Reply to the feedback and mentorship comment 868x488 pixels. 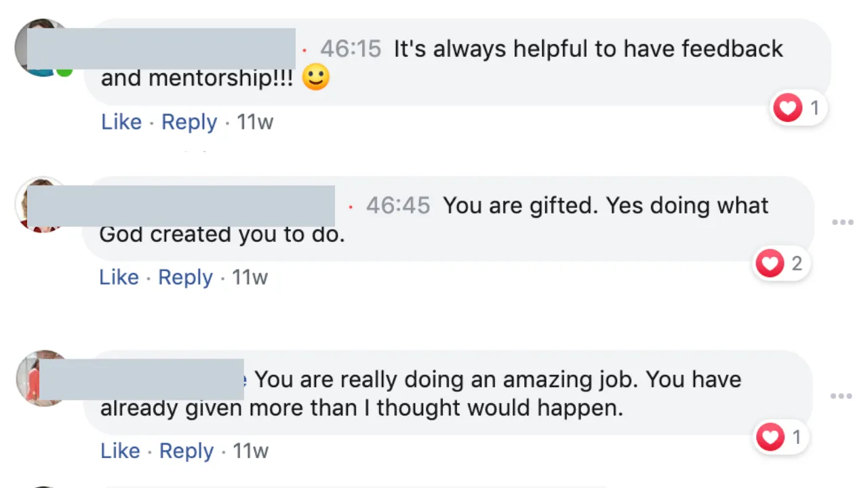click(x=189, y=123)
